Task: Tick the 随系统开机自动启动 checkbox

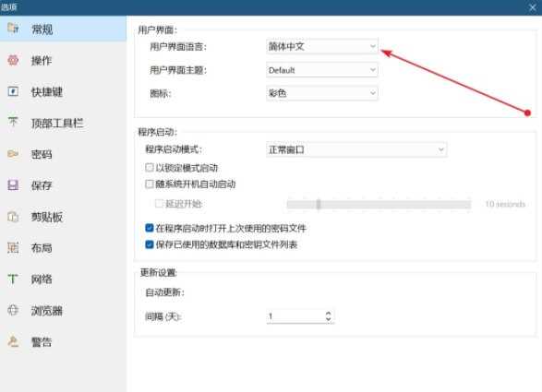Action: (x=150, y=184)
